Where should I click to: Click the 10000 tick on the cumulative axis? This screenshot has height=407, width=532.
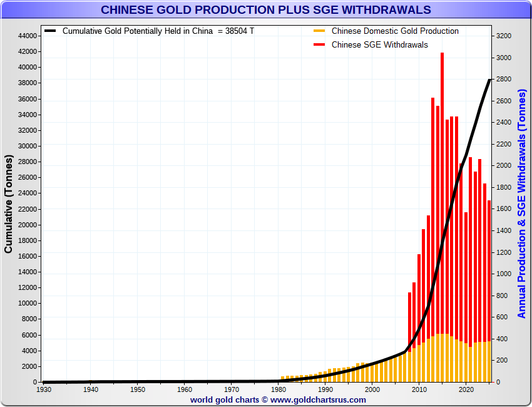pos(28,304)
